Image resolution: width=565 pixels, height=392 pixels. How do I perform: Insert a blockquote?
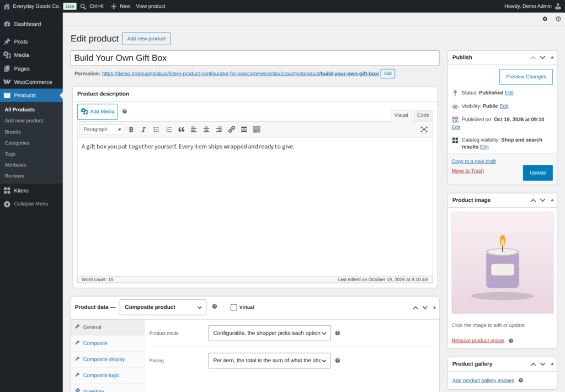181,130
